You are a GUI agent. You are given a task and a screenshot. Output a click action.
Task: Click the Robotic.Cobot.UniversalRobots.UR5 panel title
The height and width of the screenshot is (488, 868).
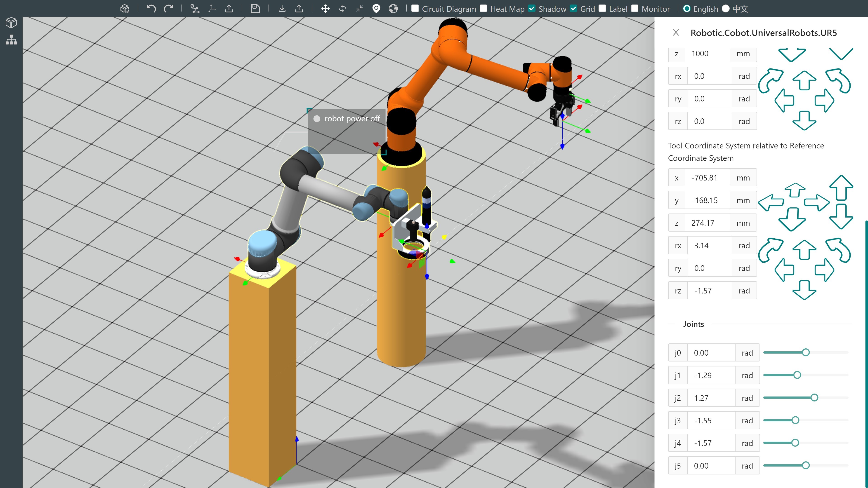[764, 33]
